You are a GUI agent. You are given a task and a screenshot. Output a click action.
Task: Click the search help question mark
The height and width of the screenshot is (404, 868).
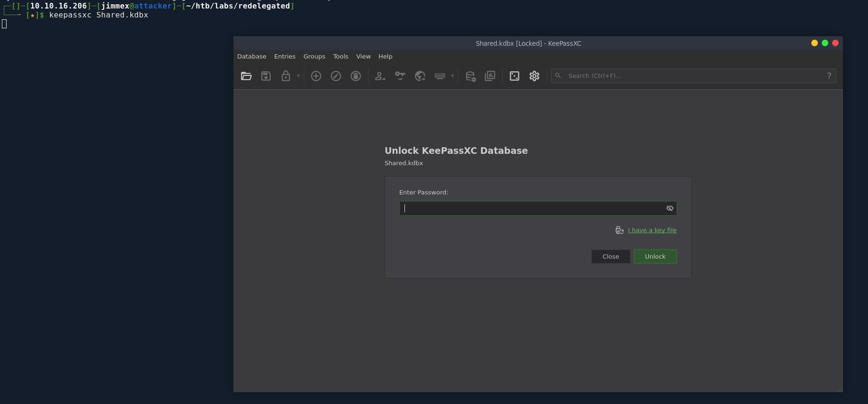pyautogui.click(x=829, y=76)
